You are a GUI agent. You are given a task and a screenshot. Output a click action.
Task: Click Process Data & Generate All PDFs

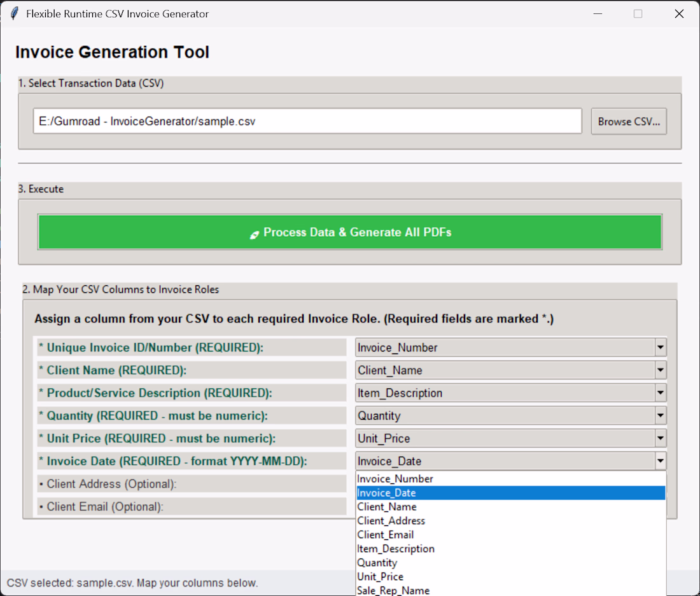tap(349, 232)
